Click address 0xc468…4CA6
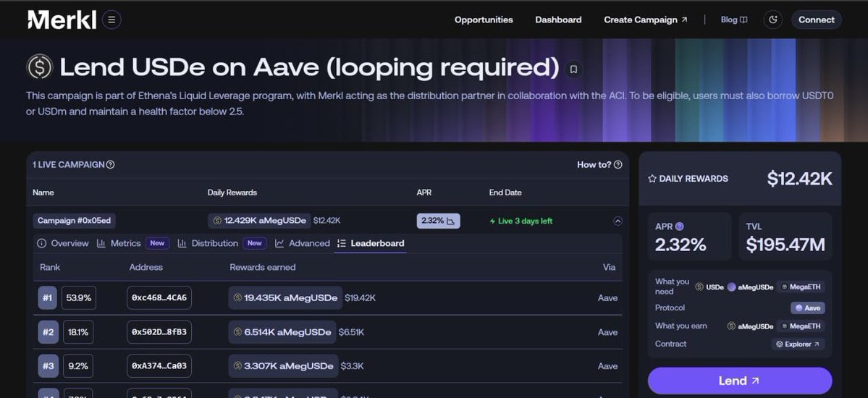Screen dimensions: 868x398 tap(159, 298)
